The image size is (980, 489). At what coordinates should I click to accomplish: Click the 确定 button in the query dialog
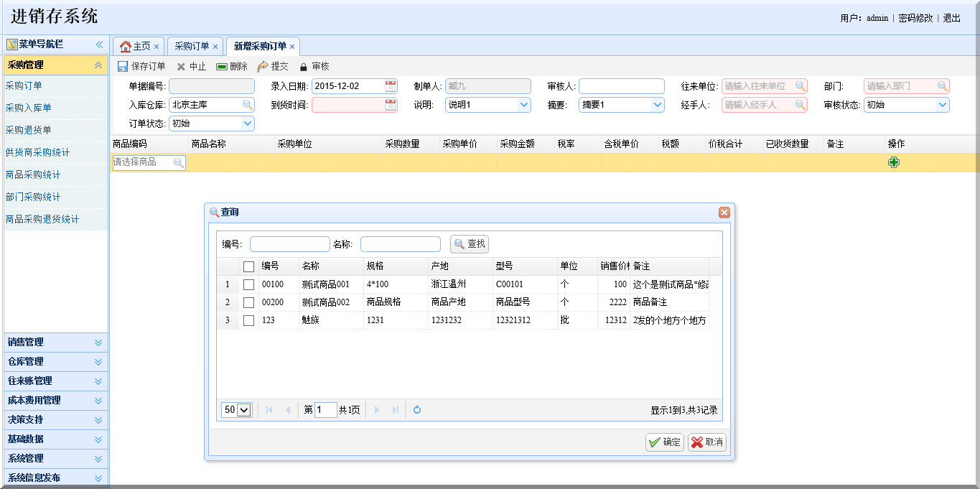pos(664,442)
